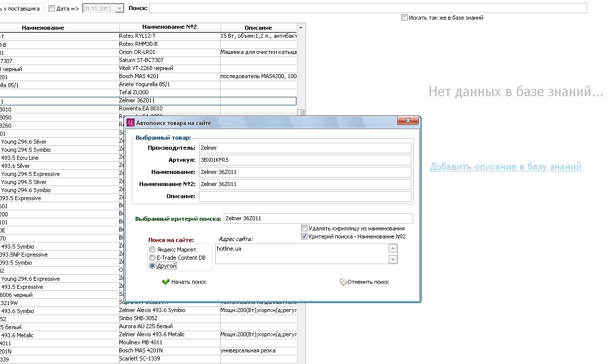Select the Vitek VT-2268 черный cell
The height and width of the screenshot is (364, 608).
click(169, 69)
